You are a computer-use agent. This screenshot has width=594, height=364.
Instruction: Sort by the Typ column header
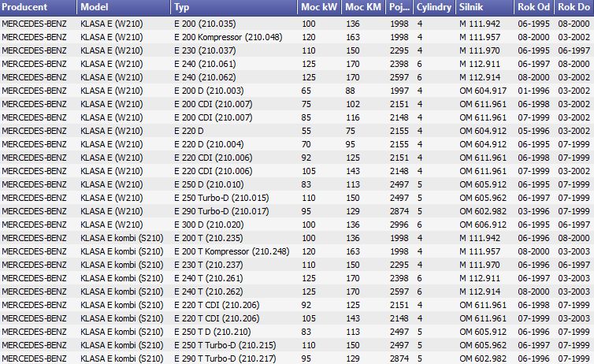coord(234,7)
